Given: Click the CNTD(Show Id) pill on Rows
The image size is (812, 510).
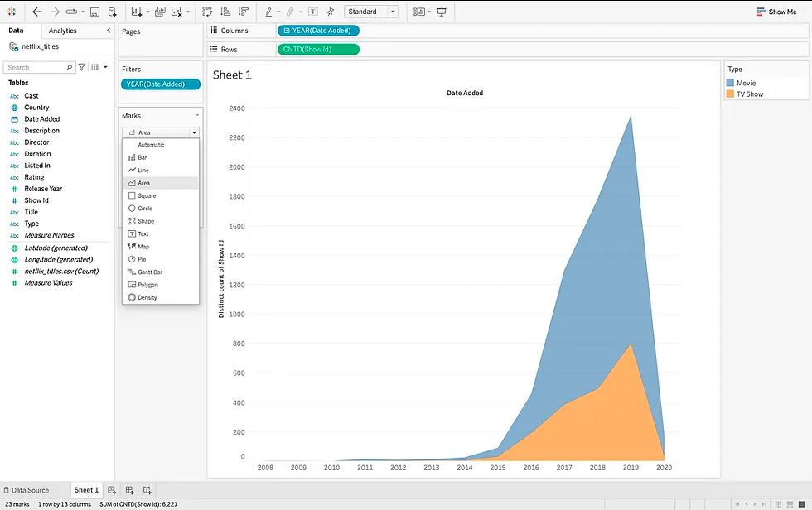Looking at the screenshot, I should coord(318,49).
